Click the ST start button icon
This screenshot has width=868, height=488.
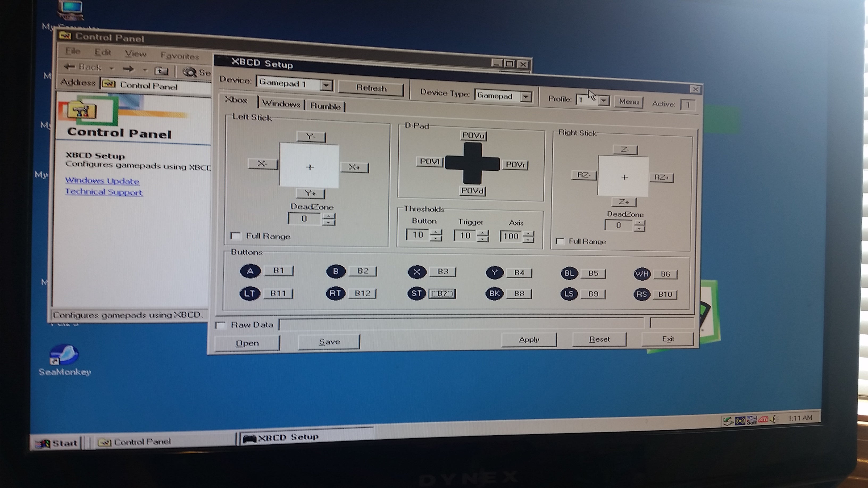click(x=416, y=294)
